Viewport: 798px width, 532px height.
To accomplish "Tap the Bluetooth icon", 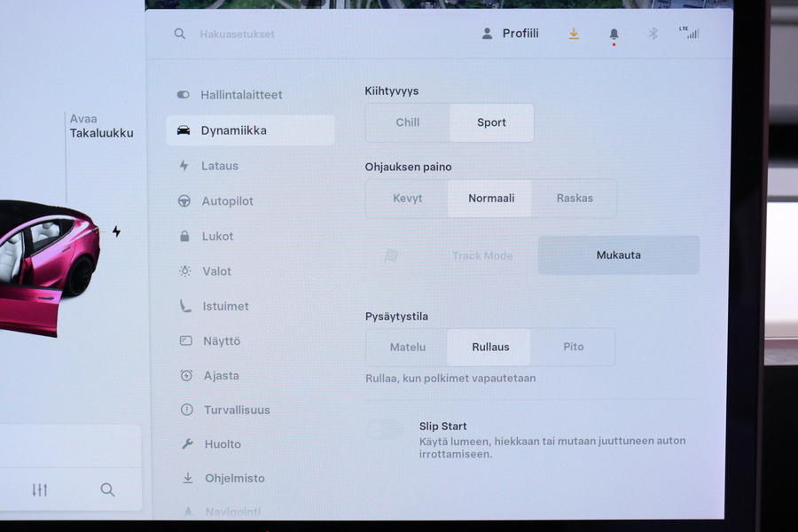I will coord(653,34).
